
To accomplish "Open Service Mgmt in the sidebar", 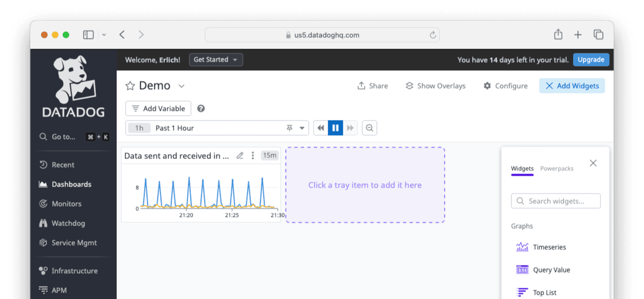I will pos(68,243).
